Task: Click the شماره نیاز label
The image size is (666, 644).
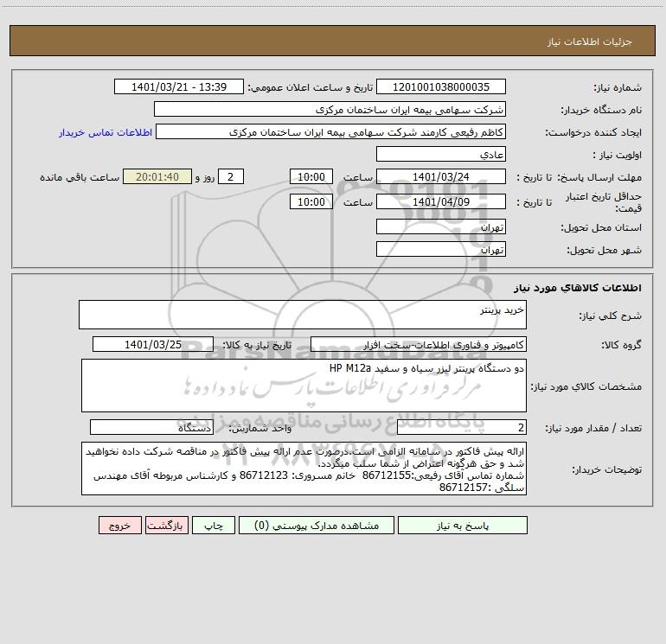Action: tap(618, 88)
